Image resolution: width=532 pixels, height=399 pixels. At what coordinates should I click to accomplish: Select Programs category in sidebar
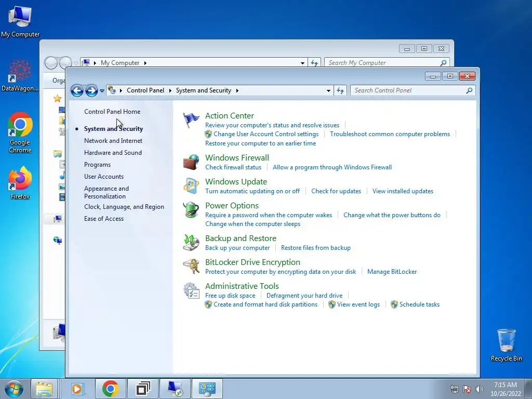[x=97, y=165]
